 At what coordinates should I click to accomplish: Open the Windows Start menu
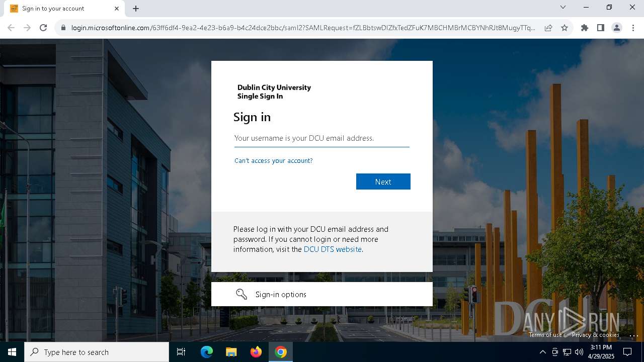point(12,352)
